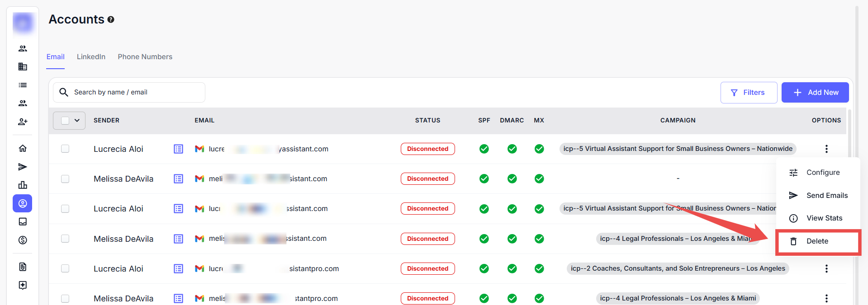
Task: Open the bar chart analytics sidebar icon
Action: 23,185
